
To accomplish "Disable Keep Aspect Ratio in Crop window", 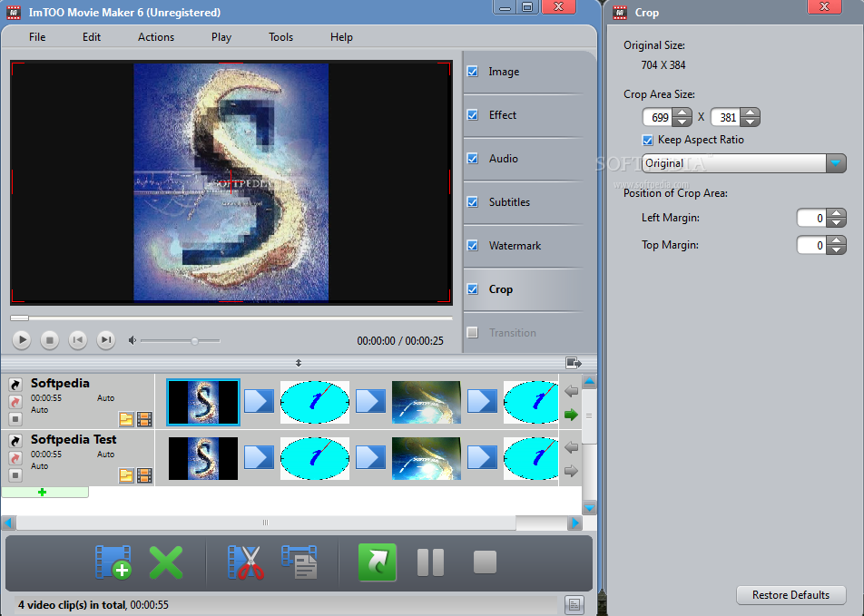I will 647,140.
